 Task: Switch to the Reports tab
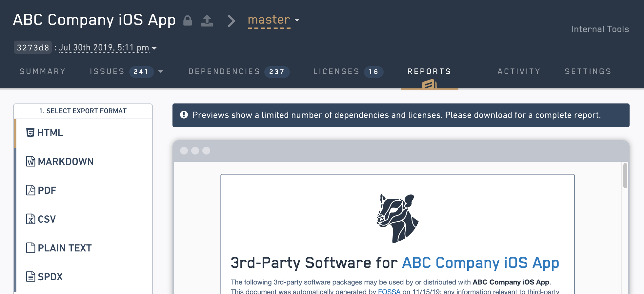tap(429, 71)
